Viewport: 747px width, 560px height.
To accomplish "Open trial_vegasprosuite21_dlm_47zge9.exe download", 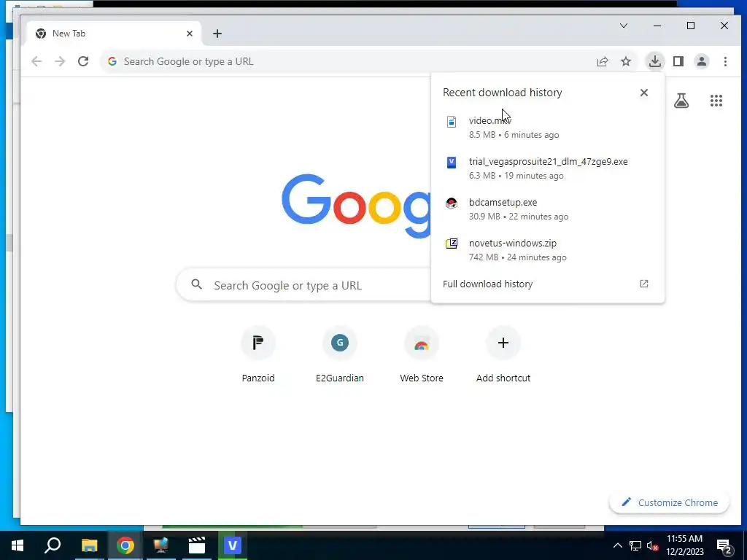I will (x=548, y=168).
